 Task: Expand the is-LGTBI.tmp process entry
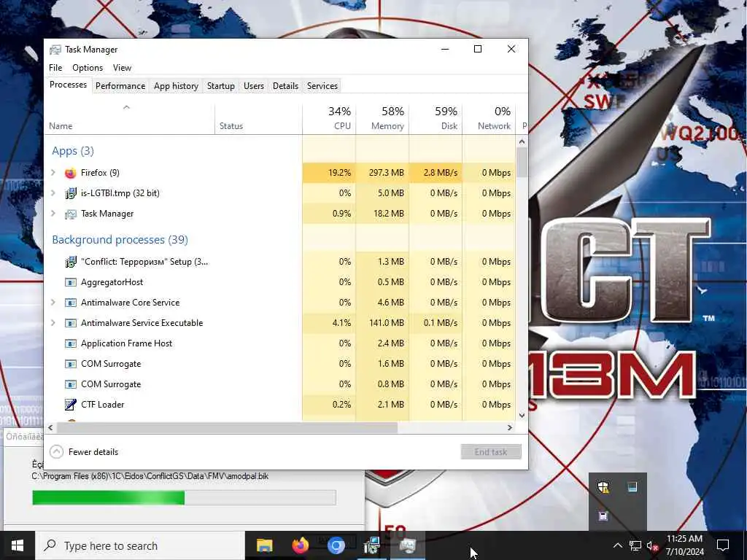53,192
